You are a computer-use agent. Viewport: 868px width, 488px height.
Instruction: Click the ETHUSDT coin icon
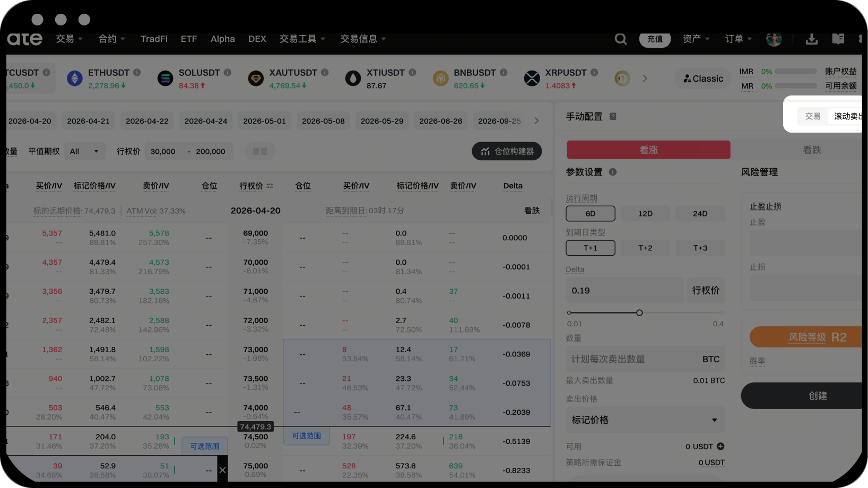[75, 79]
